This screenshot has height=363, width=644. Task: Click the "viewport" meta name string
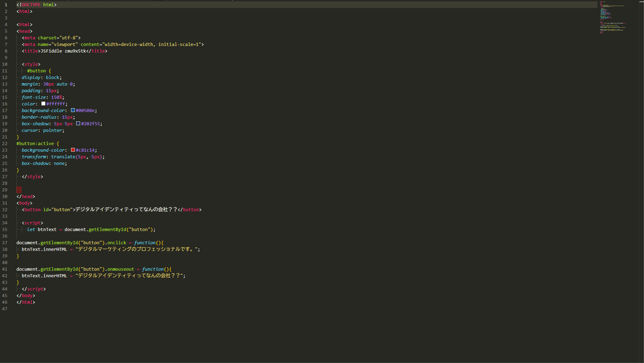(65, 45)
